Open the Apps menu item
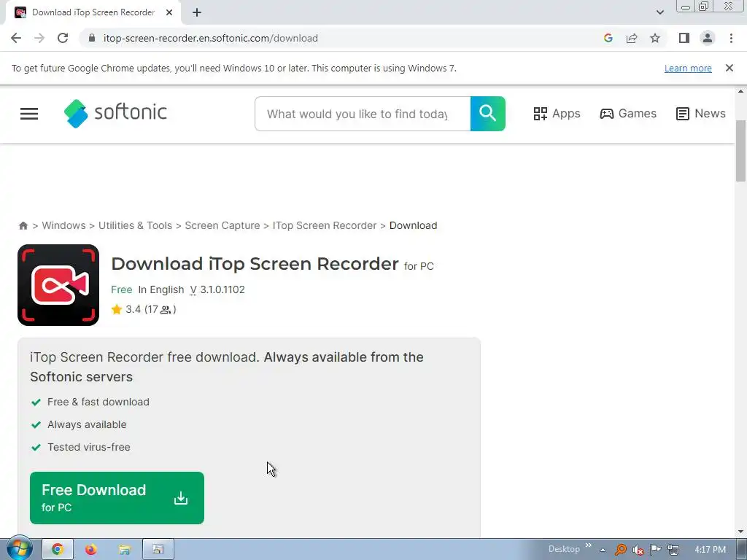This screenshot has width=747, height=560. point(557,114)
